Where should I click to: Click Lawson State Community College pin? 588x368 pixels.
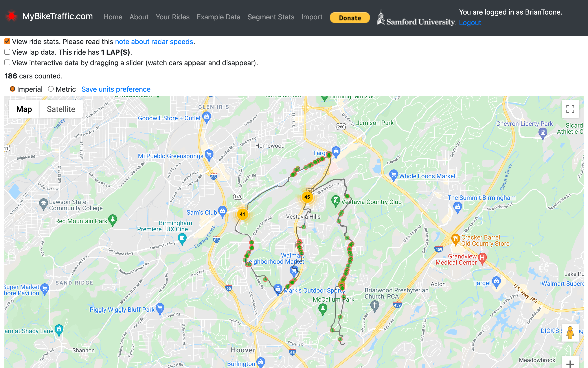[43, 204]
